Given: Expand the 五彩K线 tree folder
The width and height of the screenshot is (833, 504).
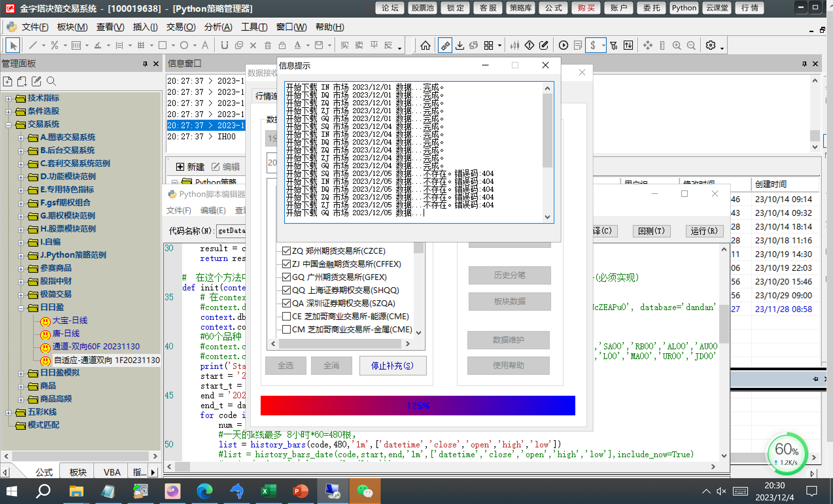Looking at the screenshot, I should pos(9,413).
